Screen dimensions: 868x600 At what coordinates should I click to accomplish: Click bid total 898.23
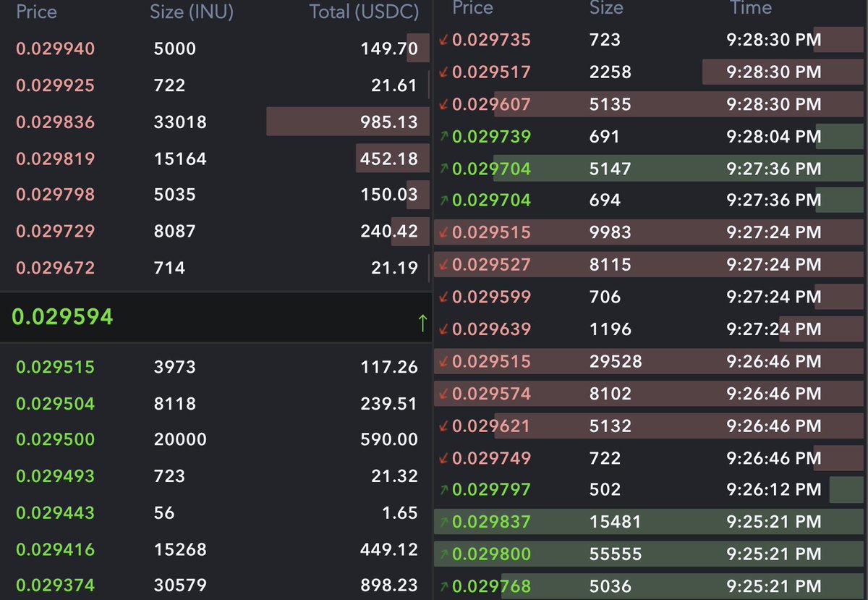click(x=389, y=586)
